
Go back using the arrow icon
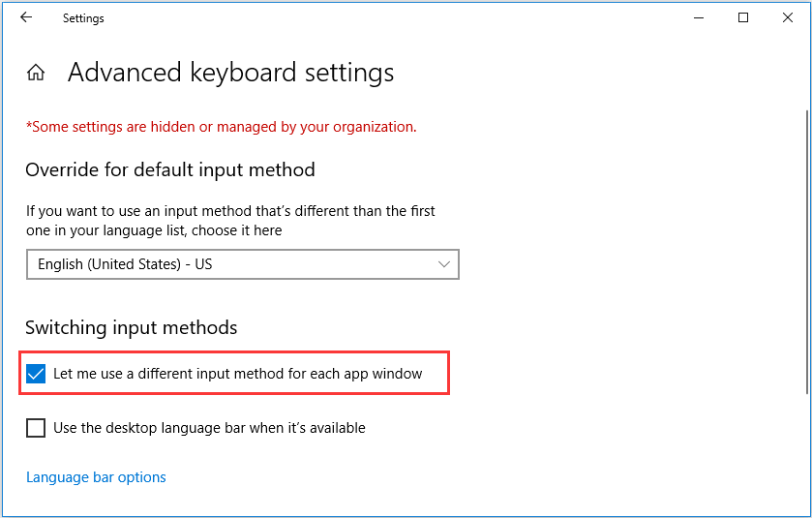(x=26, y=17)
